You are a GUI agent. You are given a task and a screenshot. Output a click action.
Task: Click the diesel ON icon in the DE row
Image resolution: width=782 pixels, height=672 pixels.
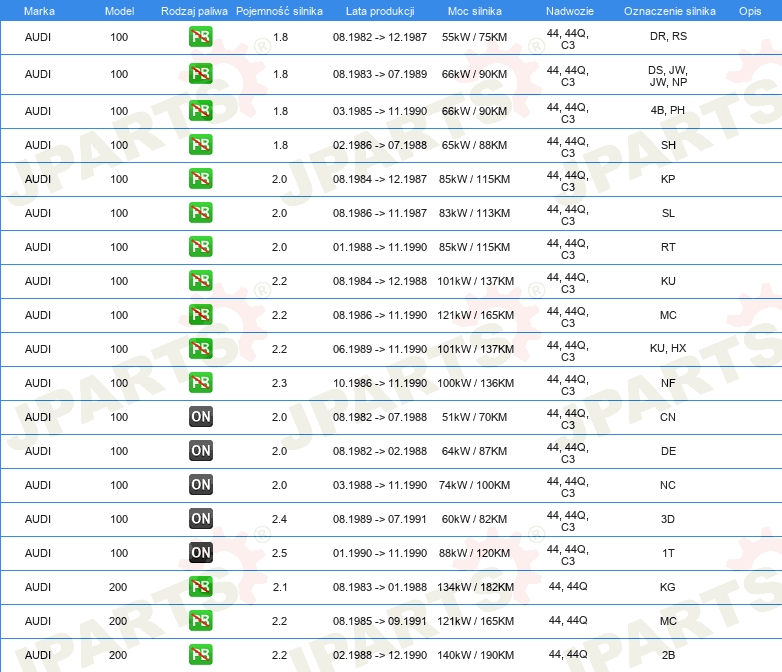tap(200, 450)
